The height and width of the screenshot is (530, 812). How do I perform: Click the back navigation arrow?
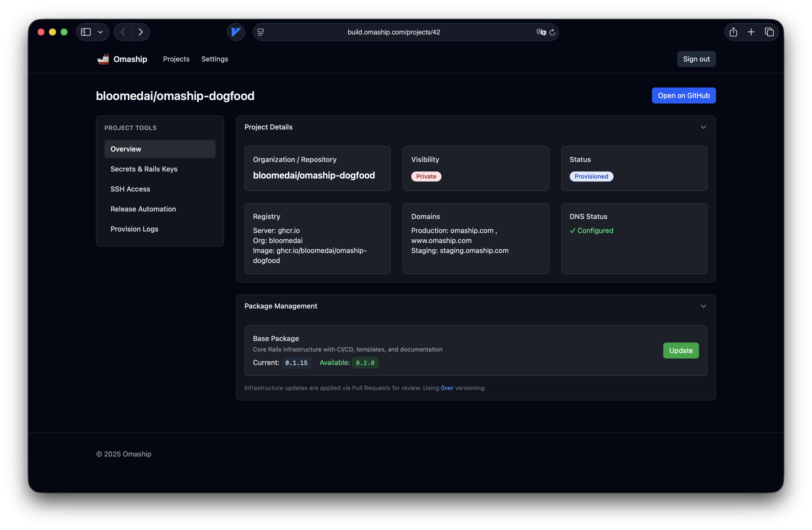pyautogui.click(x=122, y=32)
